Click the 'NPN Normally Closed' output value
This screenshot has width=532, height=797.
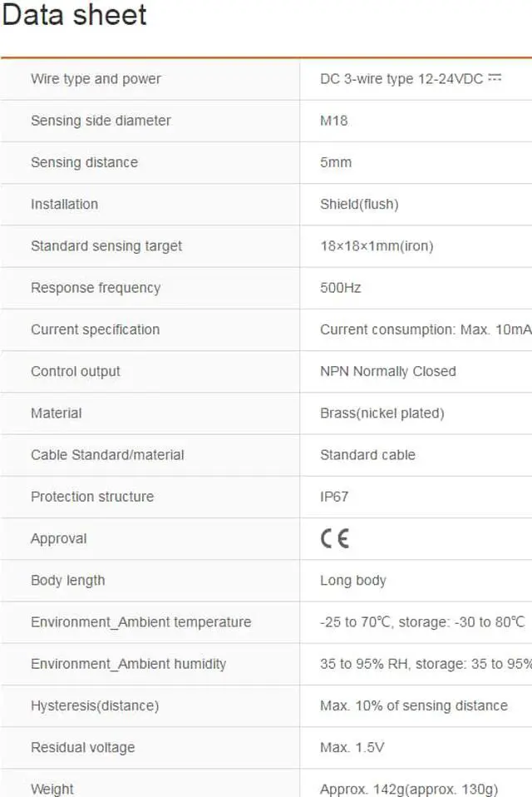click(388, 371)
